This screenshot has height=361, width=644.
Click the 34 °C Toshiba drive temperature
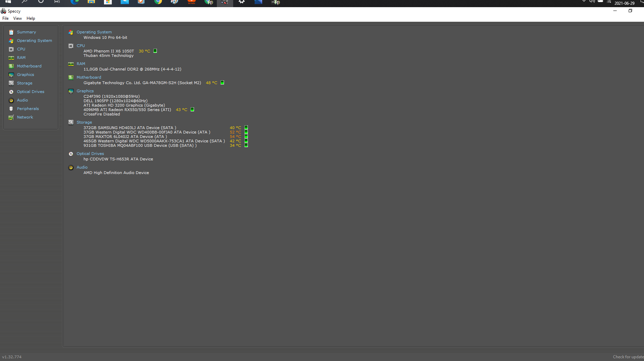pyautogui.click(x=235, y=145)
